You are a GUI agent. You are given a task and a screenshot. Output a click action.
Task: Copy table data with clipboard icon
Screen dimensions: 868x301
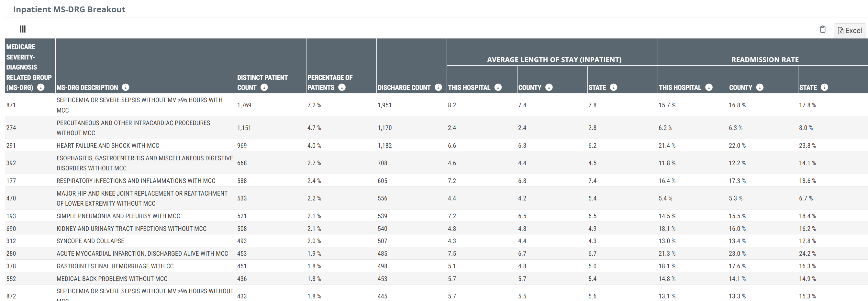tap(822, 29)
